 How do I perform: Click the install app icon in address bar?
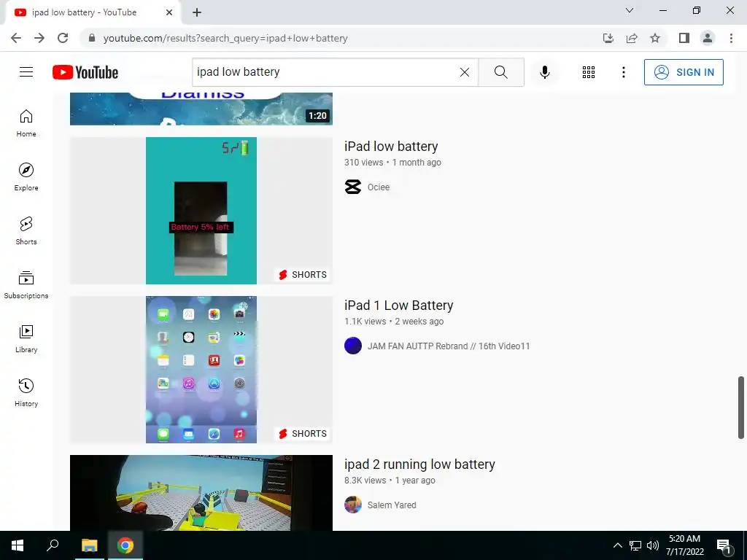pos(608,38)
